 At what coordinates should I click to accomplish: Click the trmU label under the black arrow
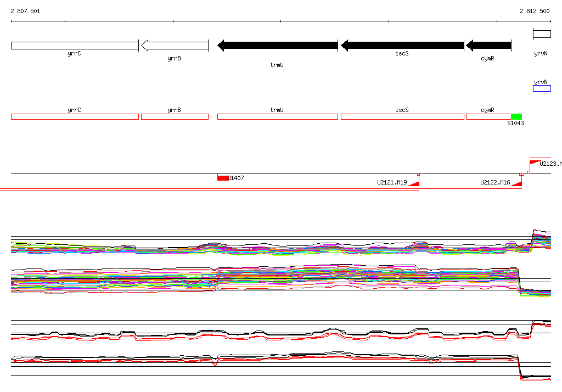pyautogui.click(x=277, y=65)
